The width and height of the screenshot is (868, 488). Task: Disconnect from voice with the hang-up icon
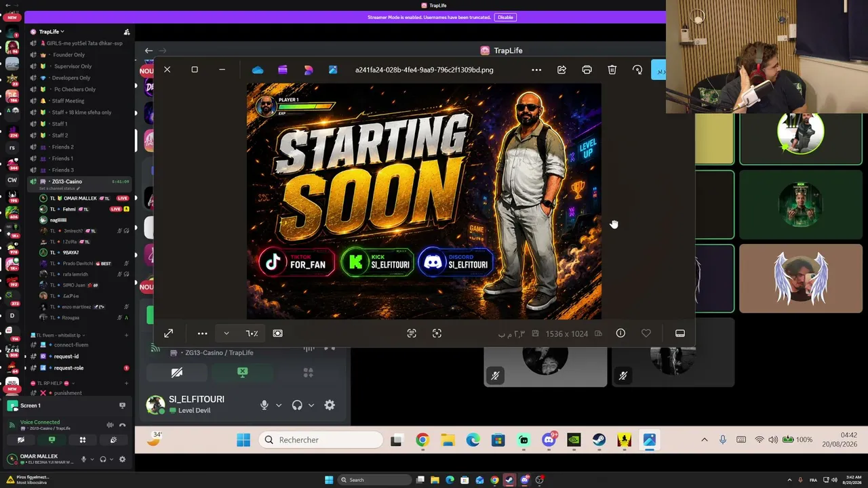[x=122, y=425]
